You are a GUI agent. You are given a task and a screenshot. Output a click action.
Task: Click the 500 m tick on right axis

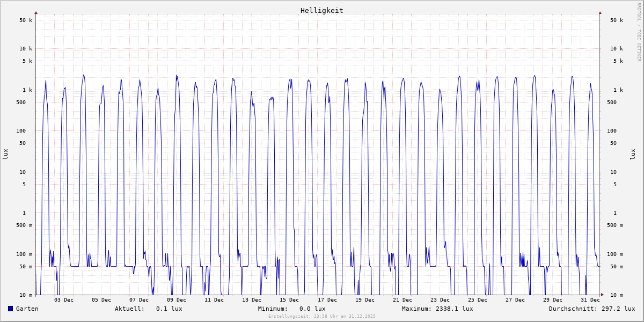coord(616,225)
